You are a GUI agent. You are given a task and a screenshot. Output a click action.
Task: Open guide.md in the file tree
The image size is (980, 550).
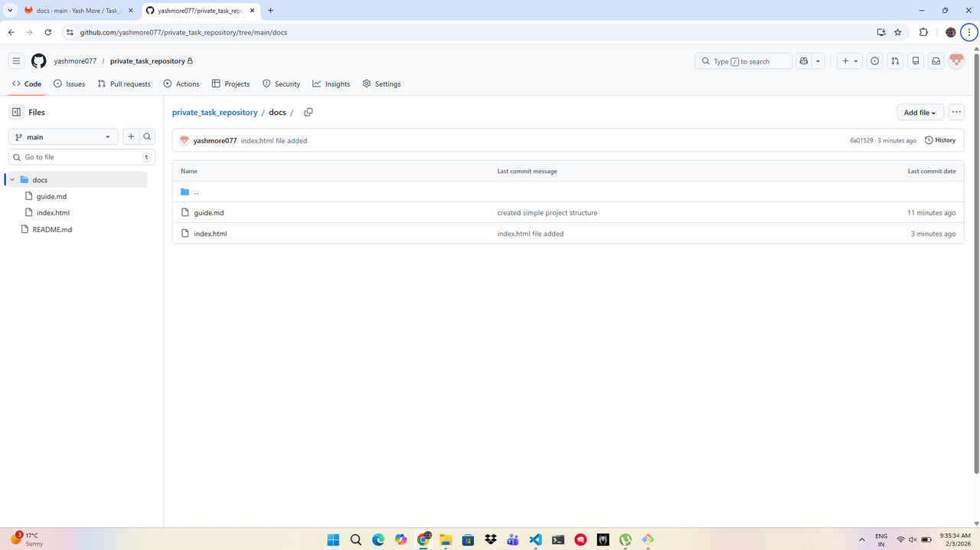(51, 196)
